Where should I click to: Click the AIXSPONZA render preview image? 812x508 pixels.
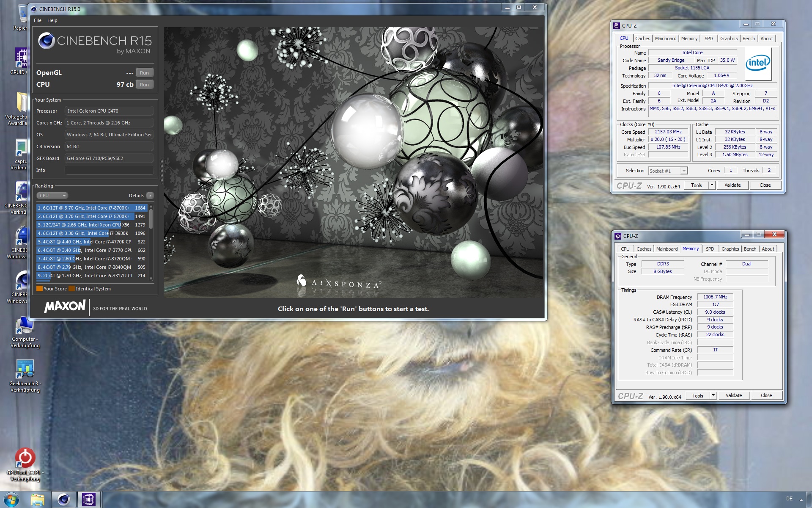point(354,163)
